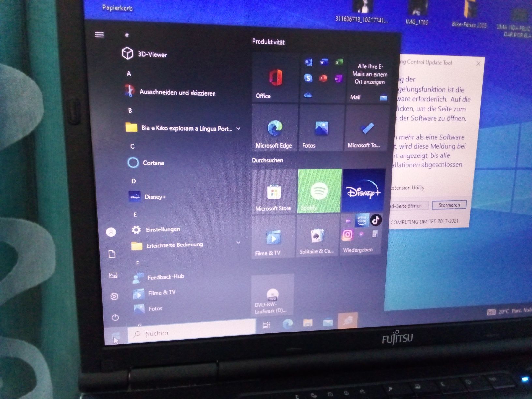This screenshot has height=399, width=532.
Task: Open the Papierkorb desktop icon
Action: (117, 8)
